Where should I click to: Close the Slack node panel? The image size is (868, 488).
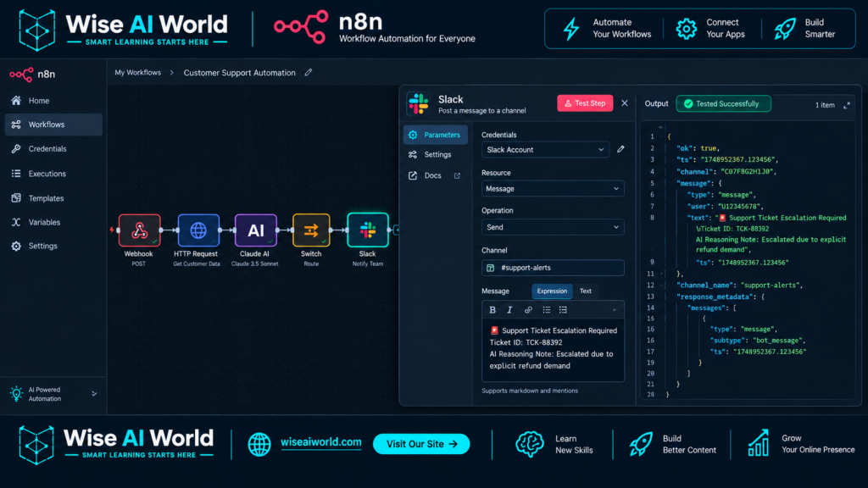(x=625, y=103)
